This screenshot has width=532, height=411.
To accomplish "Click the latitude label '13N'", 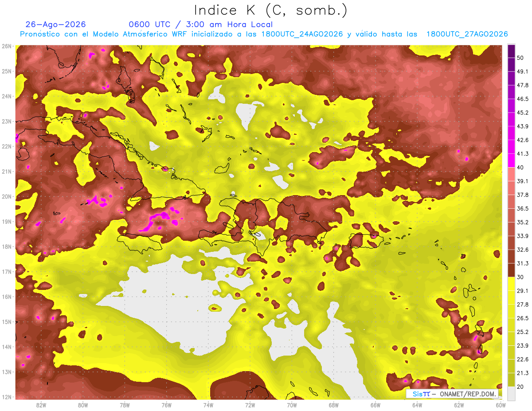I will coord(6,372).
